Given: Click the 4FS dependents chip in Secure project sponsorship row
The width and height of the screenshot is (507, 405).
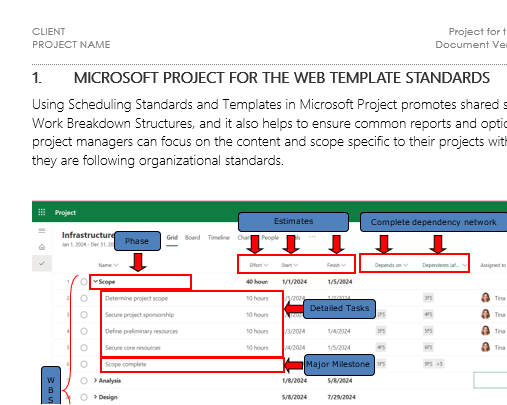Looking at the screenshot, I should click(428, 314).
